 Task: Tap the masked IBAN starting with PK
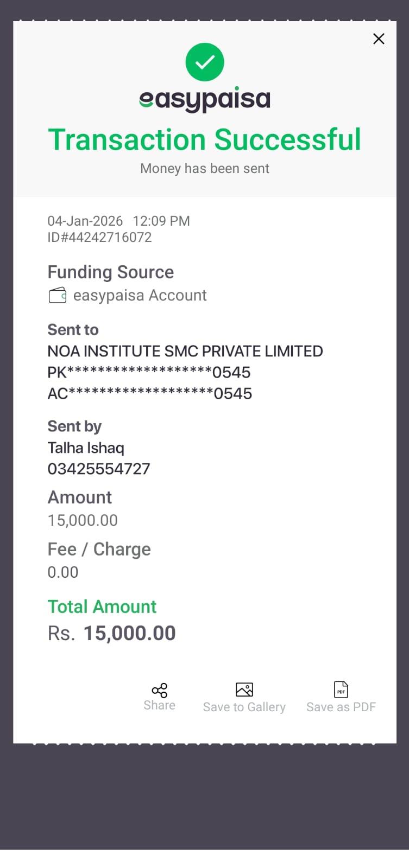149,373
